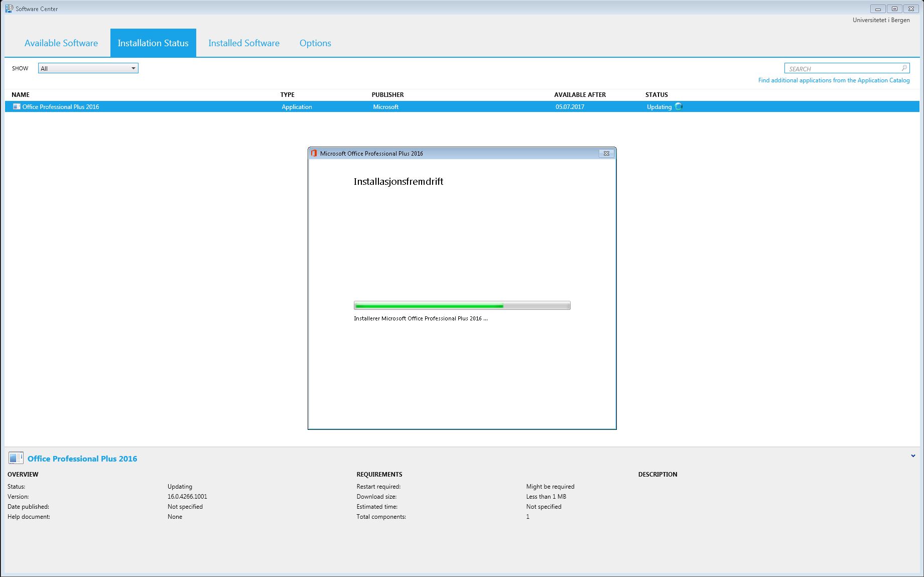Image resolution: width=924 pixels, height=577 pixels.
Task: Click the magnifier icon in search box
Action: (904, 68)
